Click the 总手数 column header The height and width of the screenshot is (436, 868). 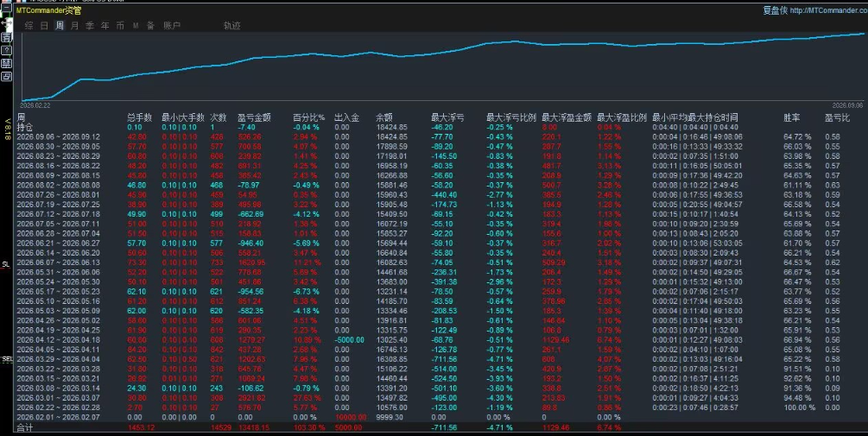[140, 117]
